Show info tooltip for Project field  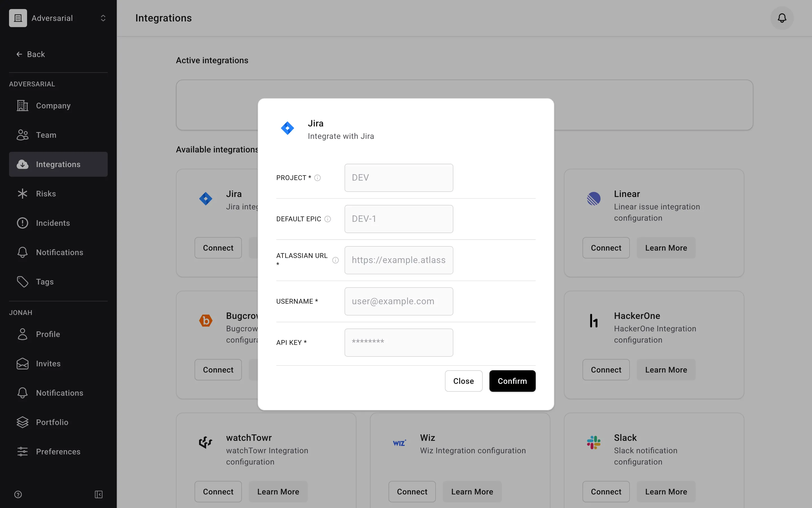coord(317,178)
